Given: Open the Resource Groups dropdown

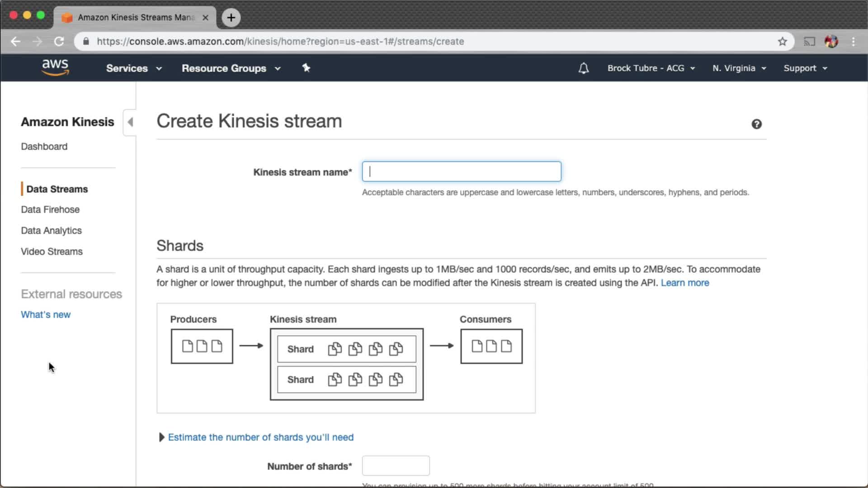Looking at the screenshot, I should point(231,68).
